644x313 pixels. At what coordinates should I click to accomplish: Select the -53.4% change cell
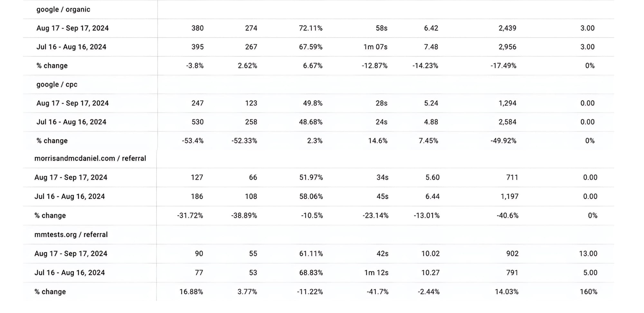coord(193,141)
